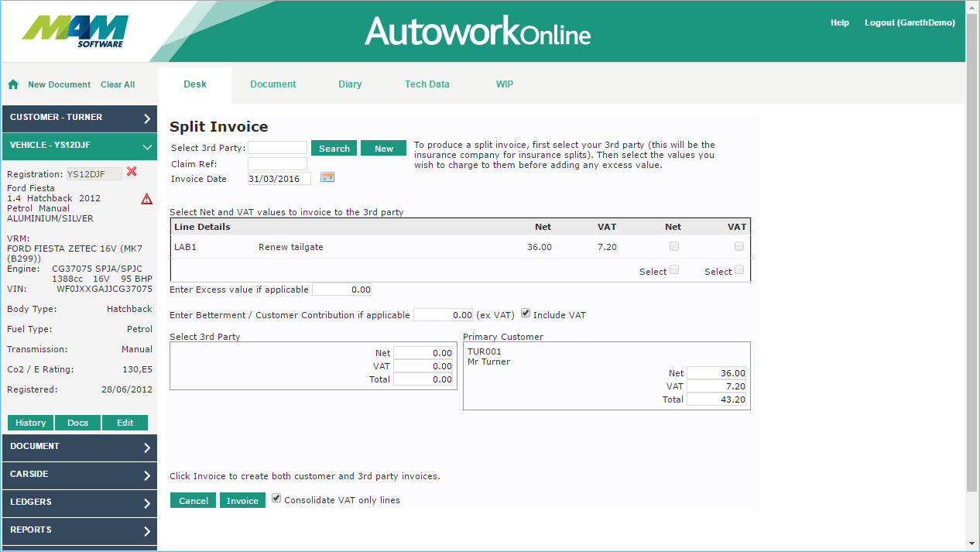The width and height of the screenshot is (980, 552).
Task: Tick the Net checkbox for LAB1 line
Action: click(x=673, y=246)
